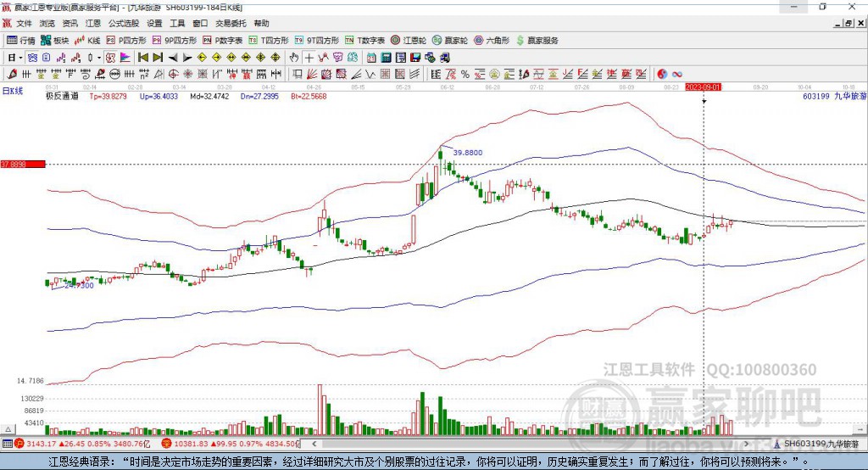Open the calculator icon
The image size is (868, 470).
coord(386,58)
